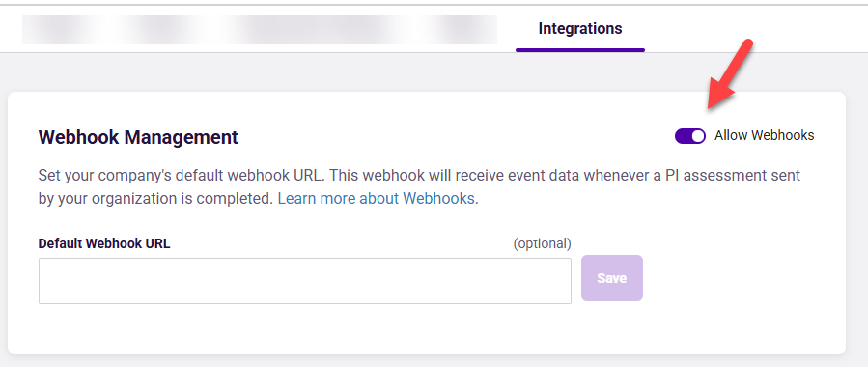
Task: Click the Default Webhook URL field label
Action: [104, 243]
